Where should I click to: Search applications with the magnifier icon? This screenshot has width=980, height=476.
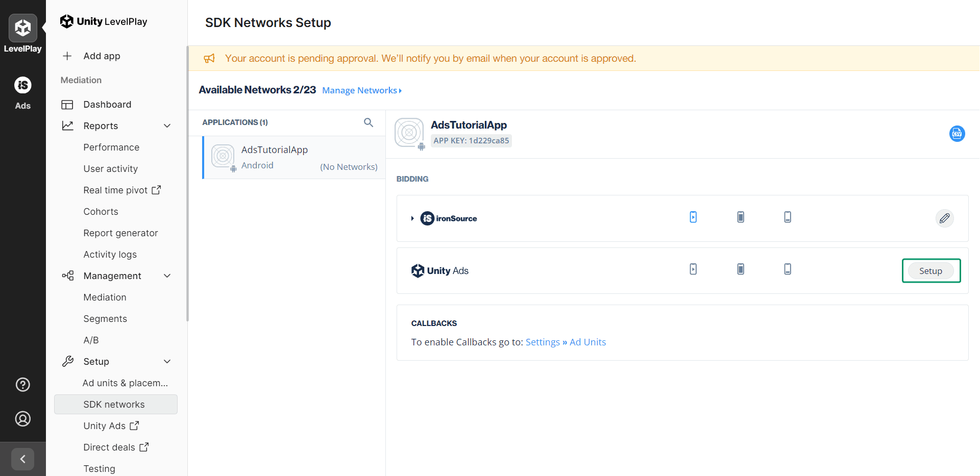point(369,122)
